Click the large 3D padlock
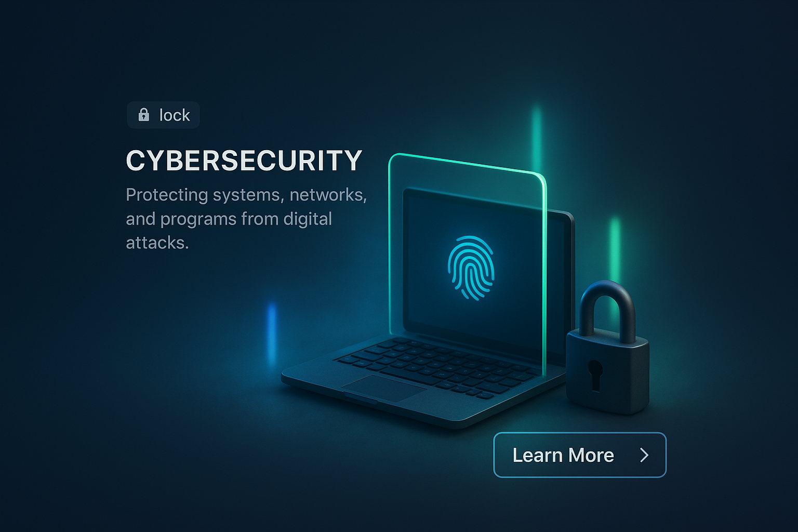The height and width of the screenshot is (532, 798). point(607,347)
